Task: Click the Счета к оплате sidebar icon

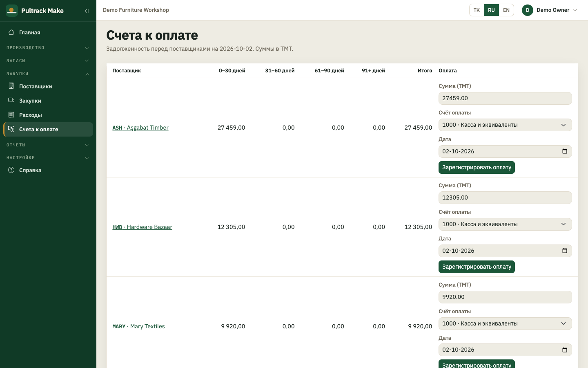Action: (11, 129)
